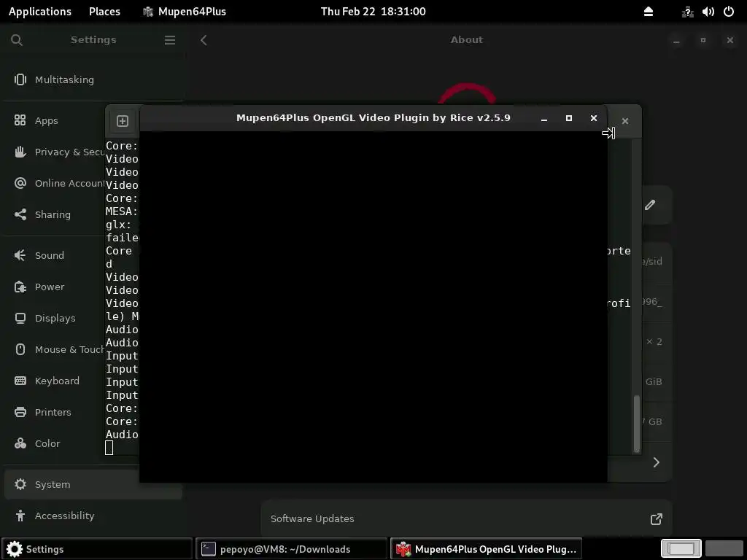The height and width of the screenshot is (560, 747).
Task: Open Privacy & Security settings
Action: click(x=55, y=152)
